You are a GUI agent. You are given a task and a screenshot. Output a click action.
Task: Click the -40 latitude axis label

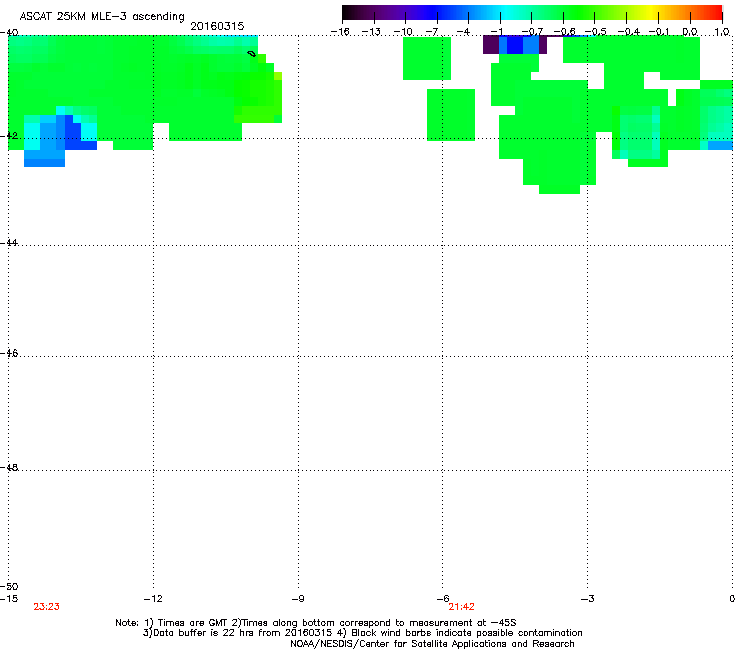[9, 32]
